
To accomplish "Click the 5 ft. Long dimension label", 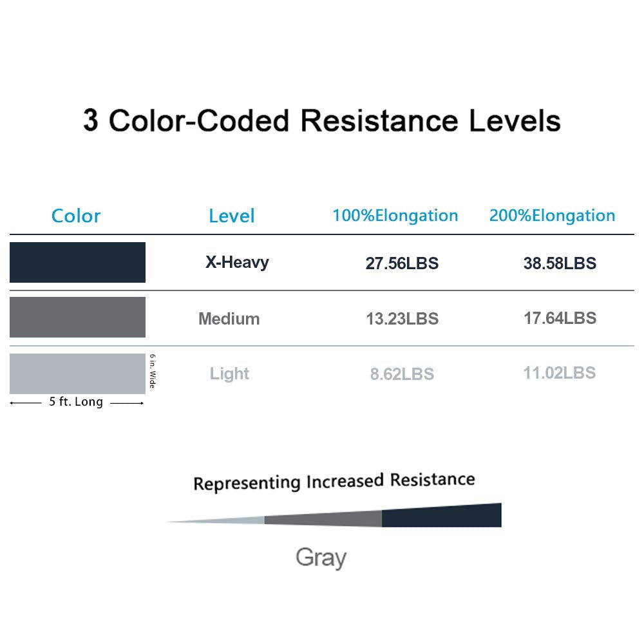I will pos(76,402).
